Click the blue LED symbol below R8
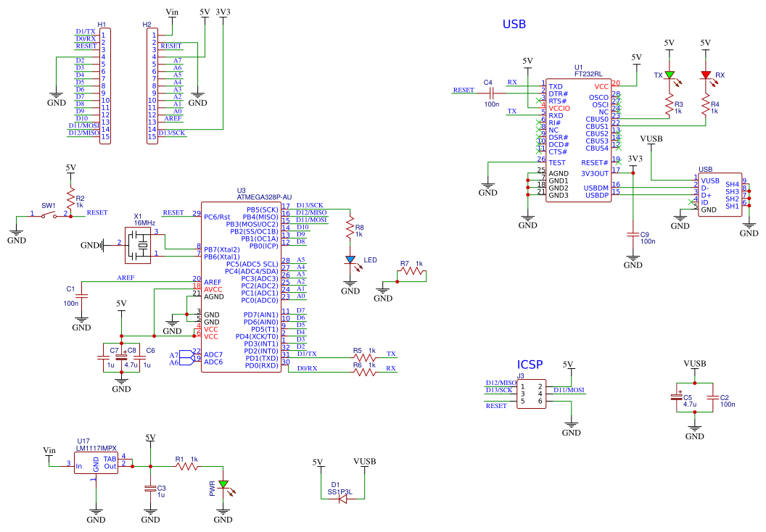This screenshot has width=766, height=532. pos(350,260)
